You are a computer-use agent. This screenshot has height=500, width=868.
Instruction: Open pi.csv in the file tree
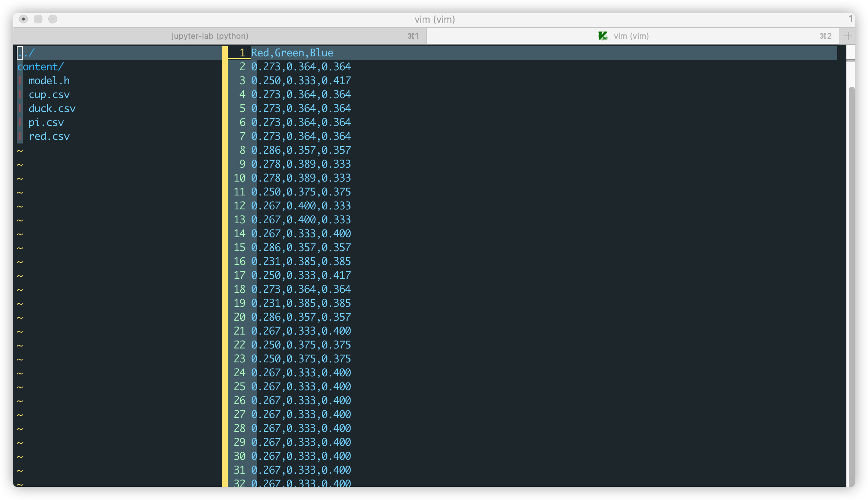point(46,122)
